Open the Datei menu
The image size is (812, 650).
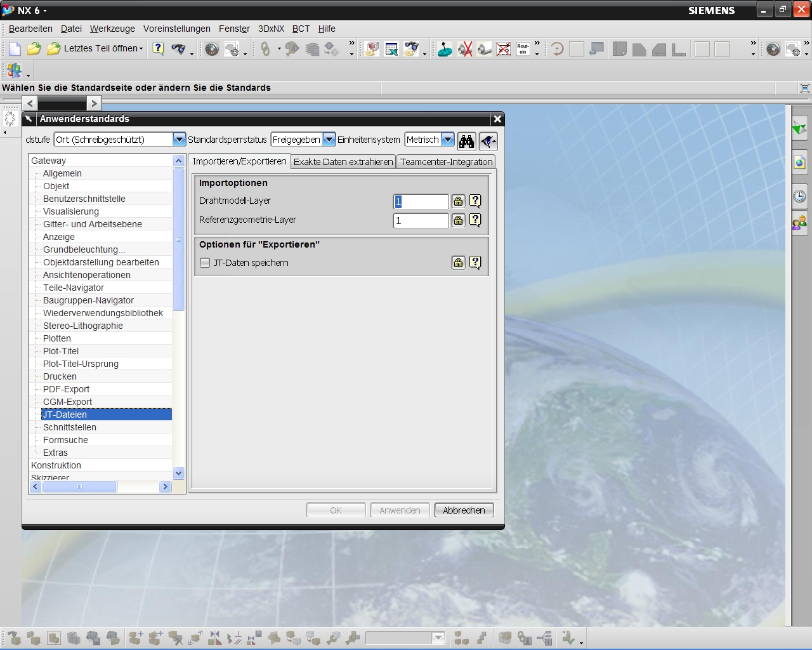71,29
